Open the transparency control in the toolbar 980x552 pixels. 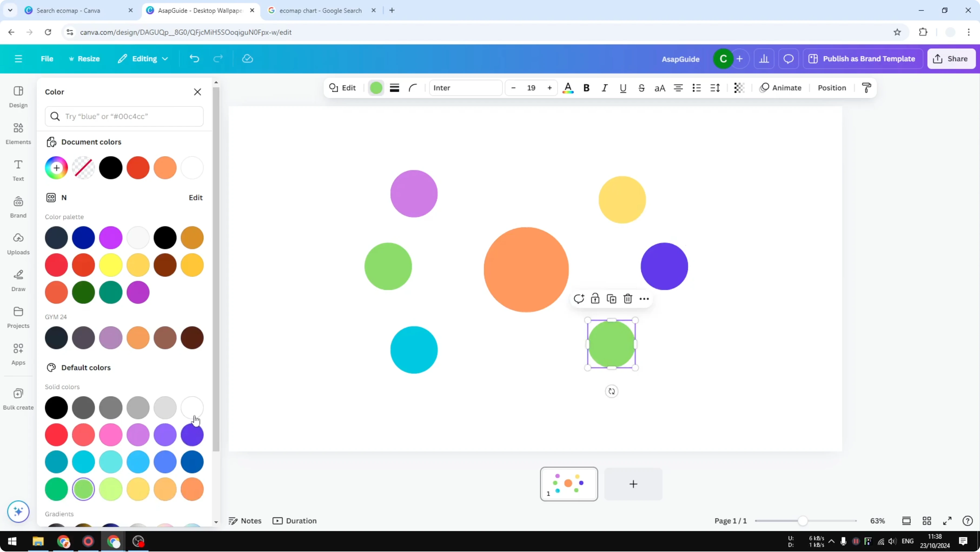(x=739, y=88)
